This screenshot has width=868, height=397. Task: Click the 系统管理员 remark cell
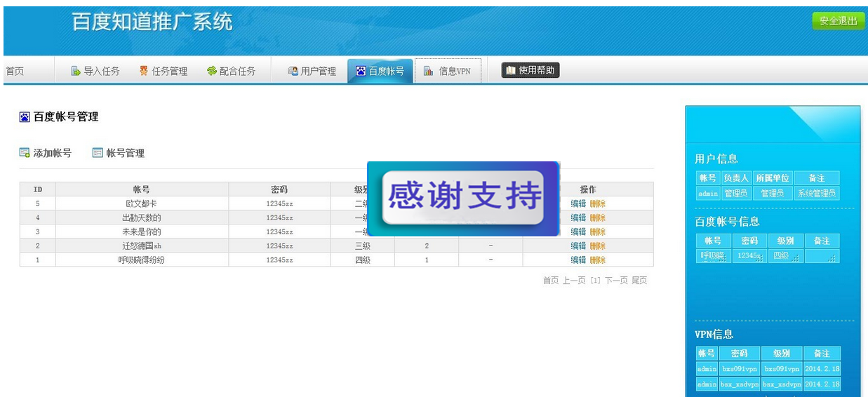816,194
